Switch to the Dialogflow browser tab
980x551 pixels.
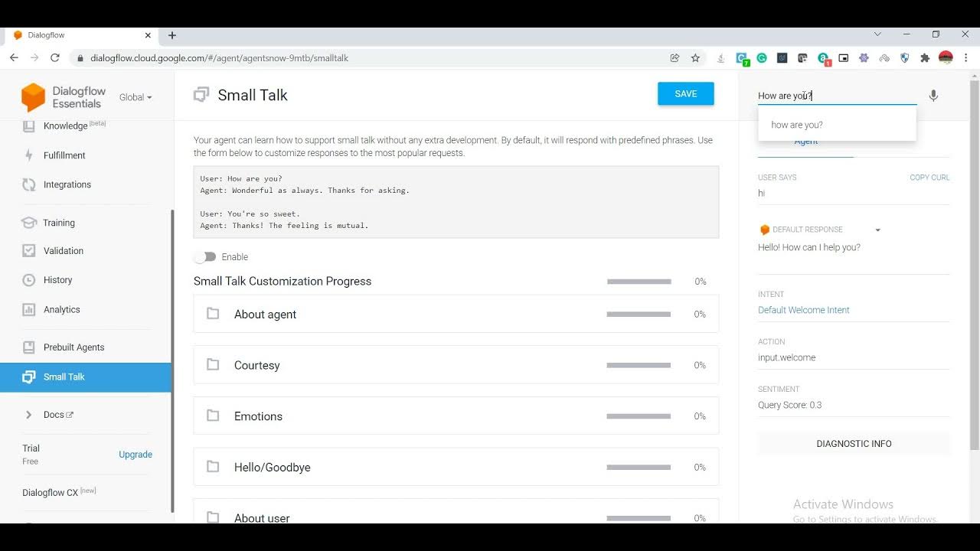pos(80,35)
